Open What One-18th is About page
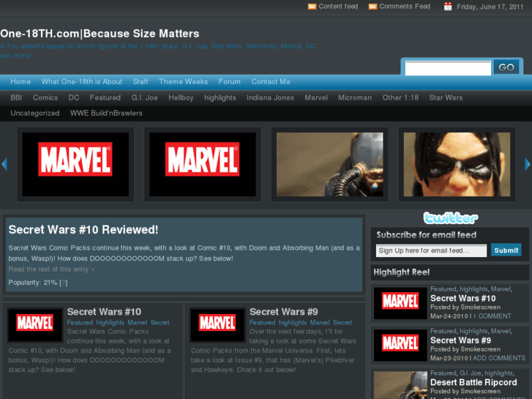 (82, 82)
